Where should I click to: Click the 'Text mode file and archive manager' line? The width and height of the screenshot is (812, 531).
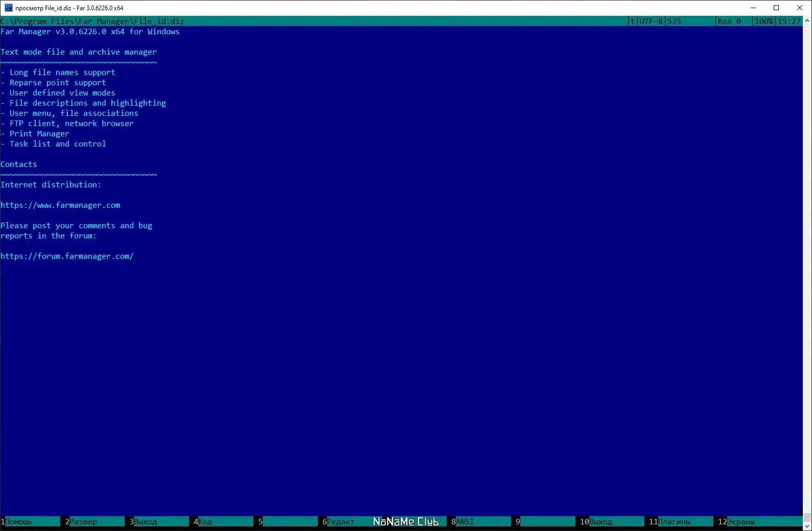[79, 52]
